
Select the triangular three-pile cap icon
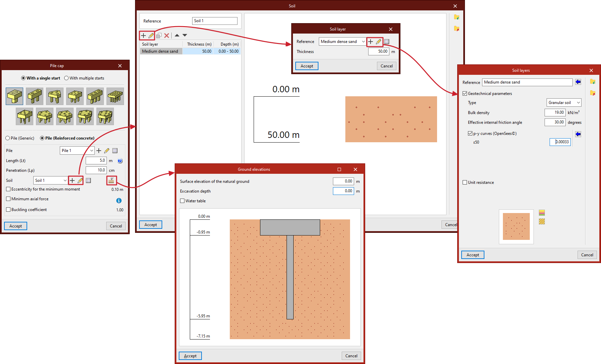pyautogui.click(x=55, y=96)
